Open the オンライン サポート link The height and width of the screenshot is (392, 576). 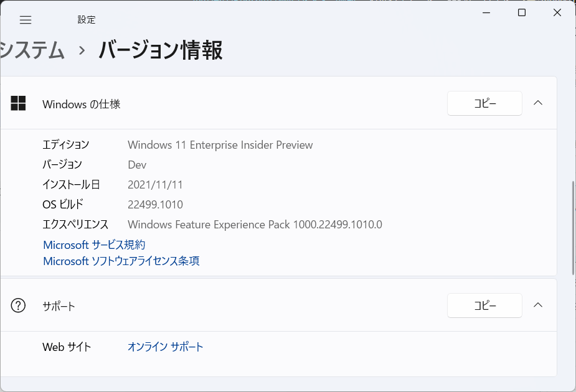pos(165,347)
